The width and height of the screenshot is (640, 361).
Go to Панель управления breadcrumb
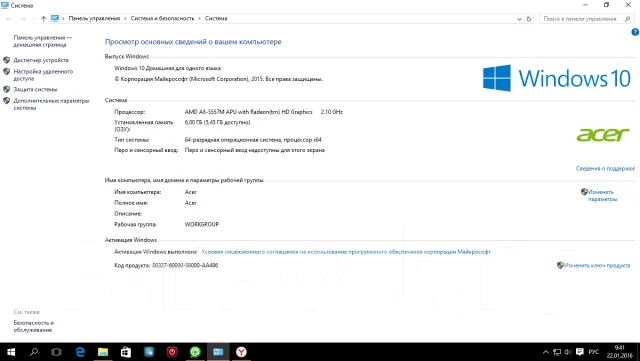click(94, 18)
